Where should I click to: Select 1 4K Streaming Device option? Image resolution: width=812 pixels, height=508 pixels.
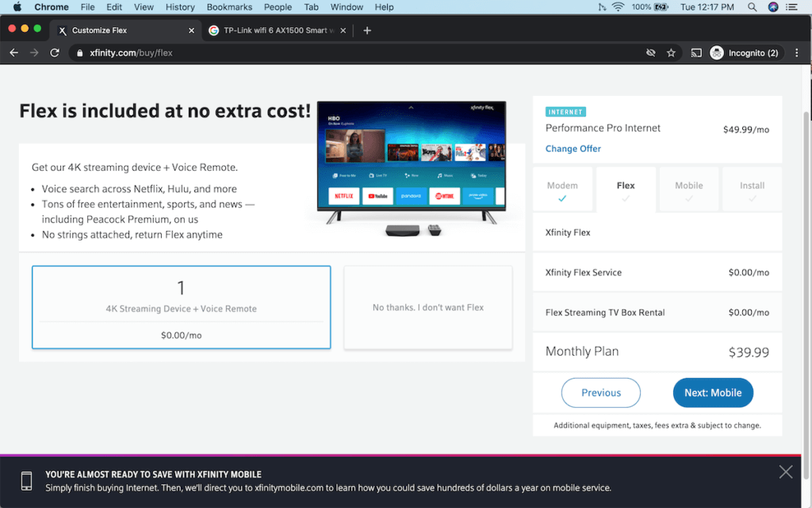[x=182, y=307]
